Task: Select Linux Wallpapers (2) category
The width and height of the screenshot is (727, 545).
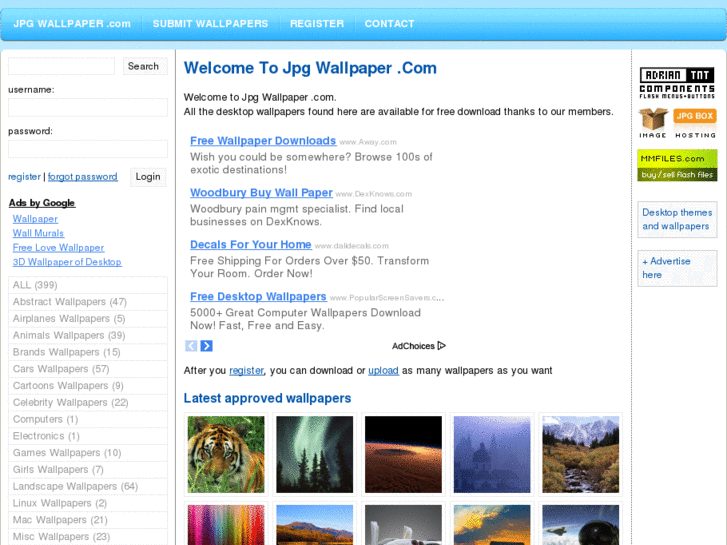Action: click(88, 503)
